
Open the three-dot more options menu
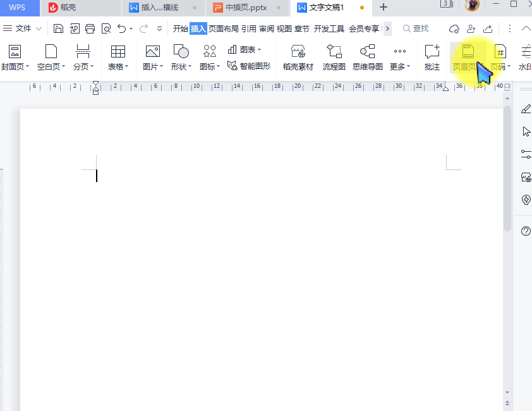click(510, 28)
